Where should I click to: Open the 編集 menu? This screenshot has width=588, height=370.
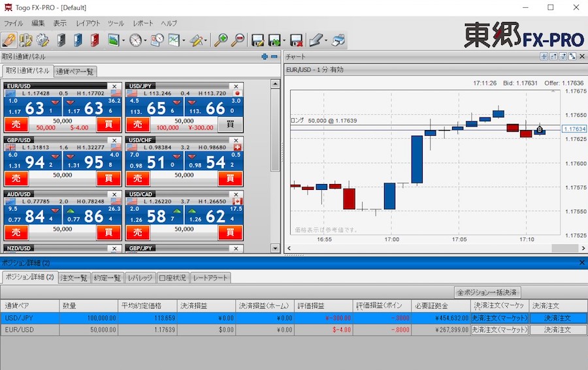point(38,23)
